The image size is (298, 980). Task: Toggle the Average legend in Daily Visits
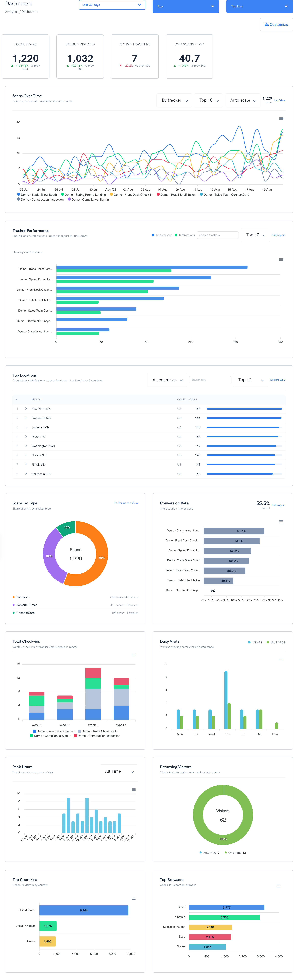276,642
